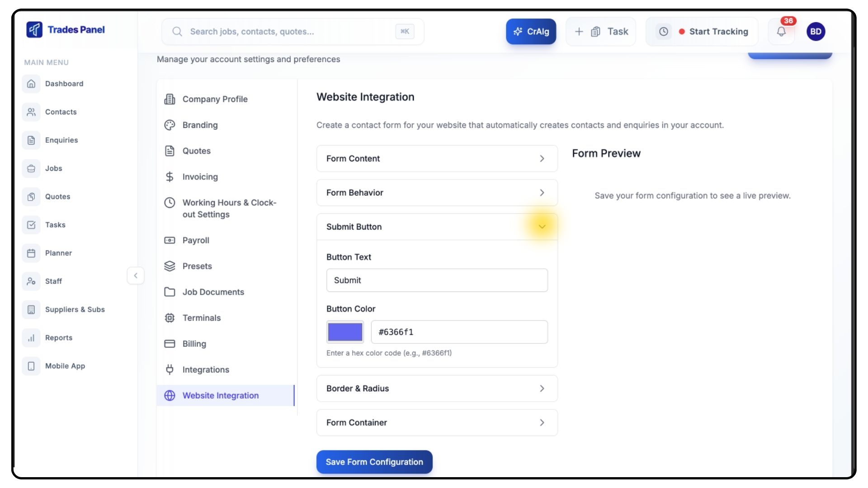This screenshot has height=488, width=868.
Task: Expand the Border & Radius section
Action: 437,389
